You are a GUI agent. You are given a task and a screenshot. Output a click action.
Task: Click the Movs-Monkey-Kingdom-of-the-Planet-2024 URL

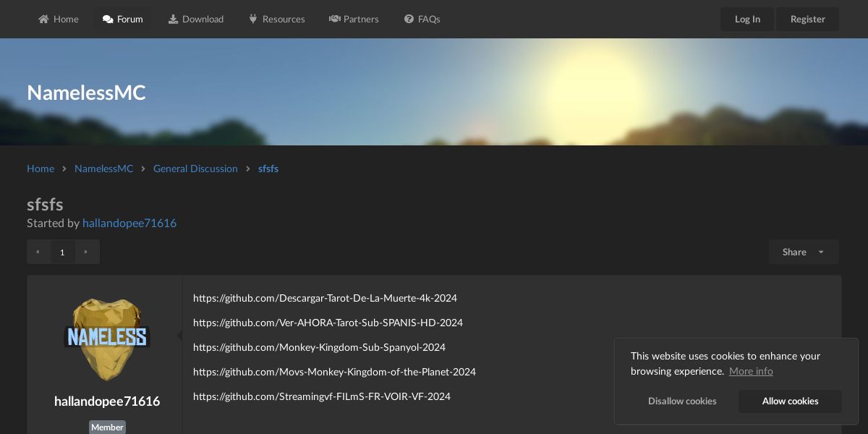click(334, 372)
